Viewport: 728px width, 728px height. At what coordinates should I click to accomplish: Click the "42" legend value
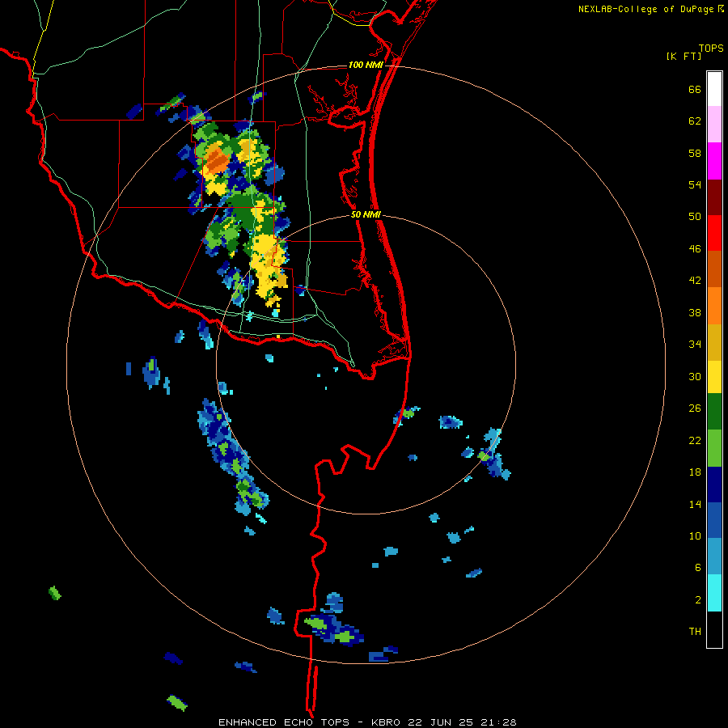click(695, 281)
